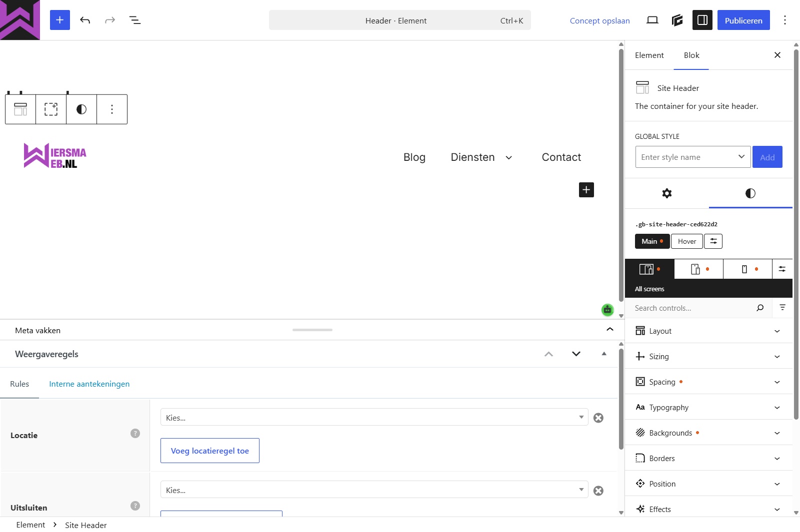
Task: Expand the Position panel
Action: [x=708, y=484]
